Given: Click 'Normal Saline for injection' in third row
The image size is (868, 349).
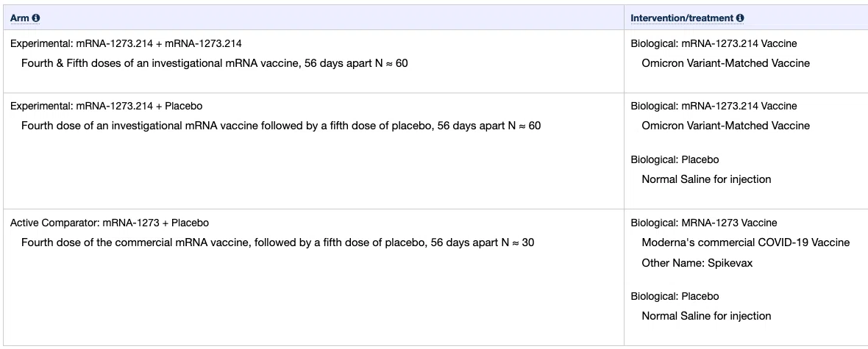Looking at the screenshot, I should 706,316.
